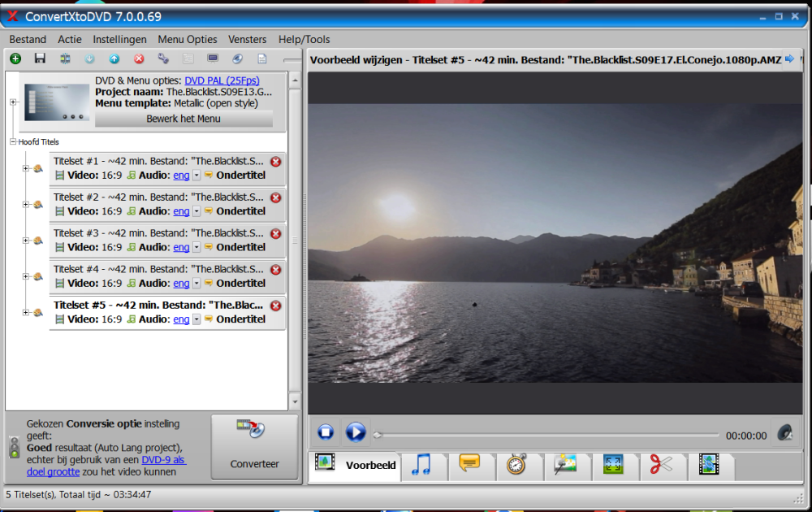Click the green add file icon

click(x=15, y=59)
